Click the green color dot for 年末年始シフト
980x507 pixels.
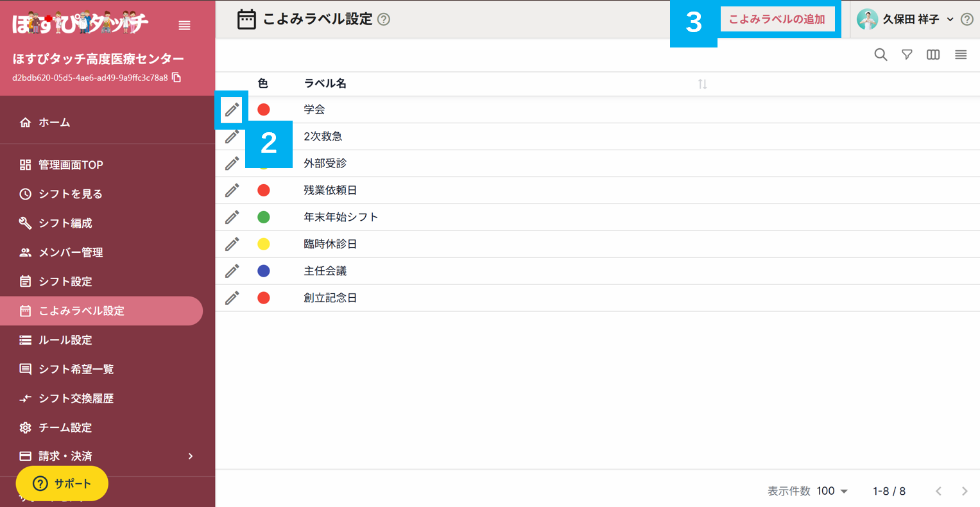263,218
